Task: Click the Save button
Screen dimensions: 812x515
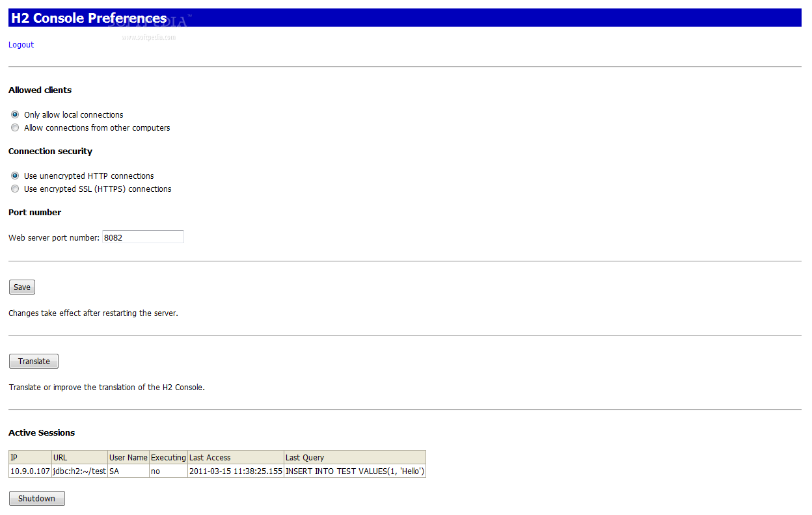Action: pos(22,287)
